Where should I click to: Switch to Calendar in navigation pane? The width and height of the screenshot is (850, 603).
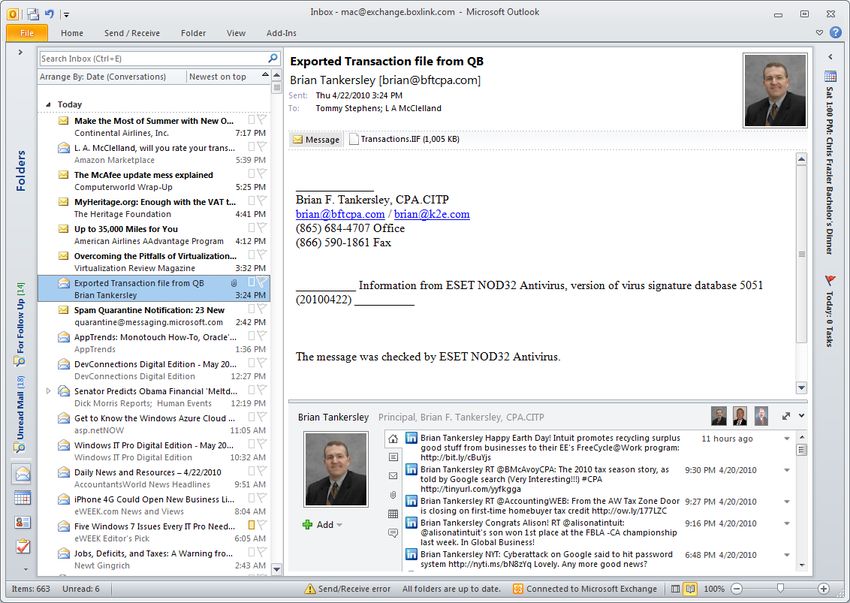[x=22, y=498]
